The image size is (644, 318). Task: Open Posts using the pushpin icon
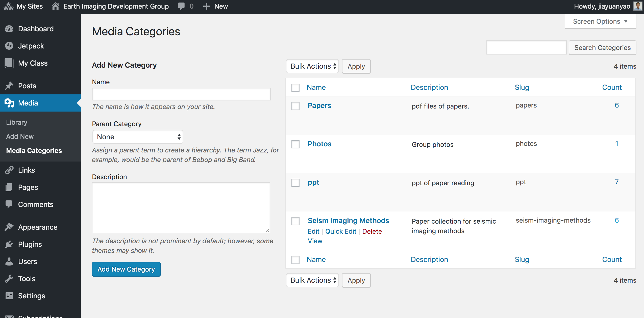pyautogui.click(x=9, y=86)
